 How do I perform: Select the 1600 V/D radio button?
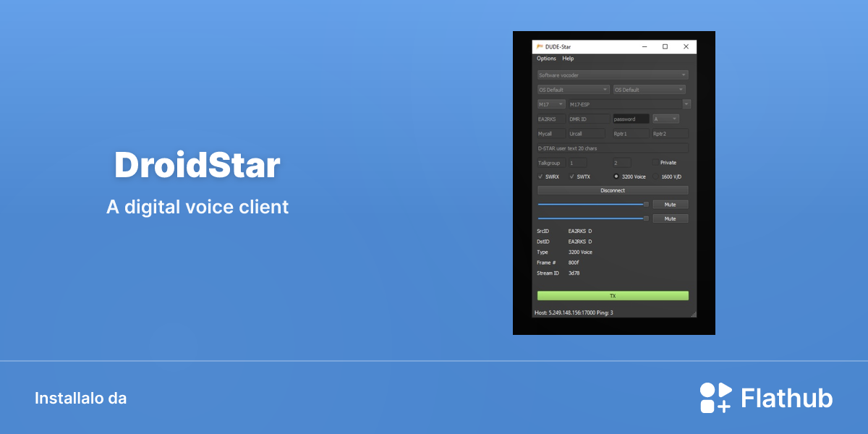655,176
